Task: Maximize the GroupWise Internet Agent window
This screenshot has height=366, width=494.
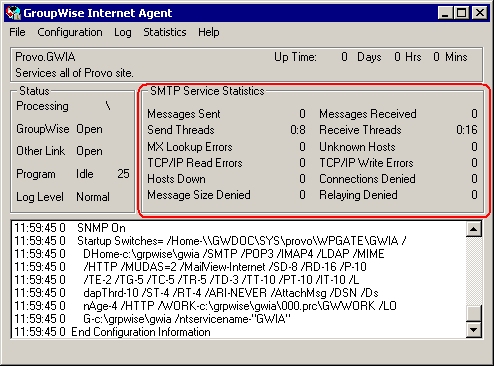Action: tap(462, 13)
